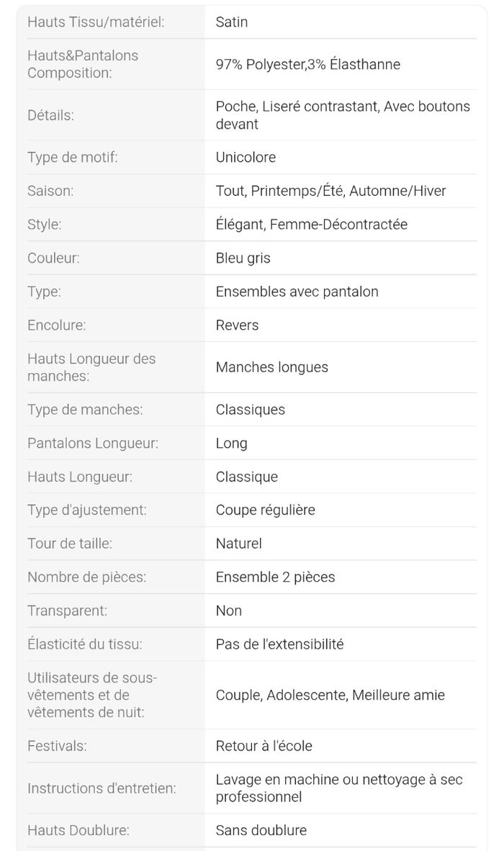Click the 'Ensemble 2 pièces' value
The height and width of the screenshot is (851, 504).
coord(275,577)
